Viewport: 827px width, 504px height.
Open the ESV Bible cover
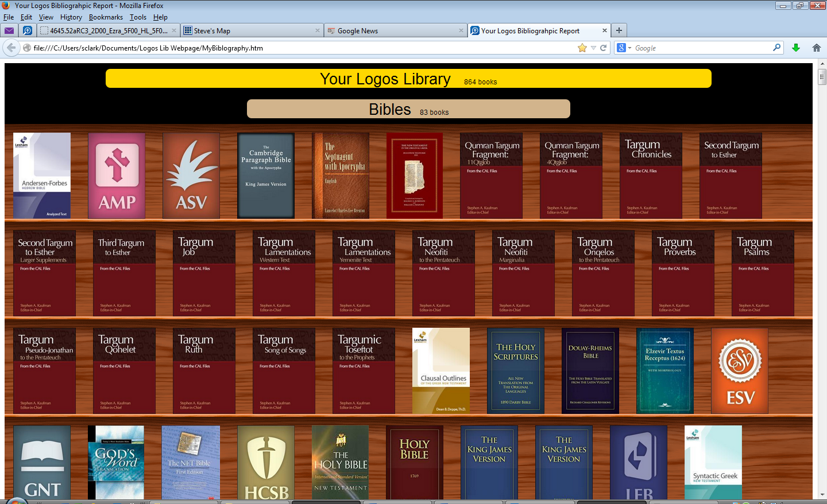coord(740,371)
